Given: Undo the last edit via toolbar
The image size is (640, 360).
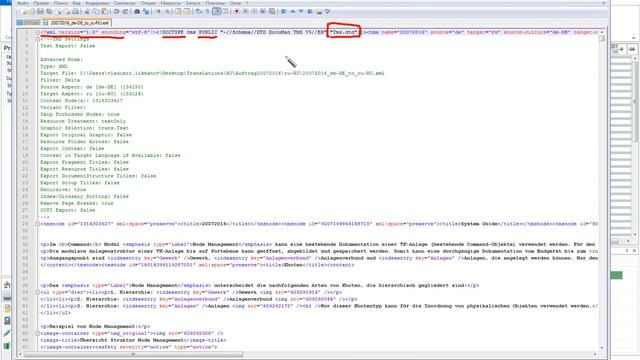Looking at the screenshot, I should (x=116, y=11).
